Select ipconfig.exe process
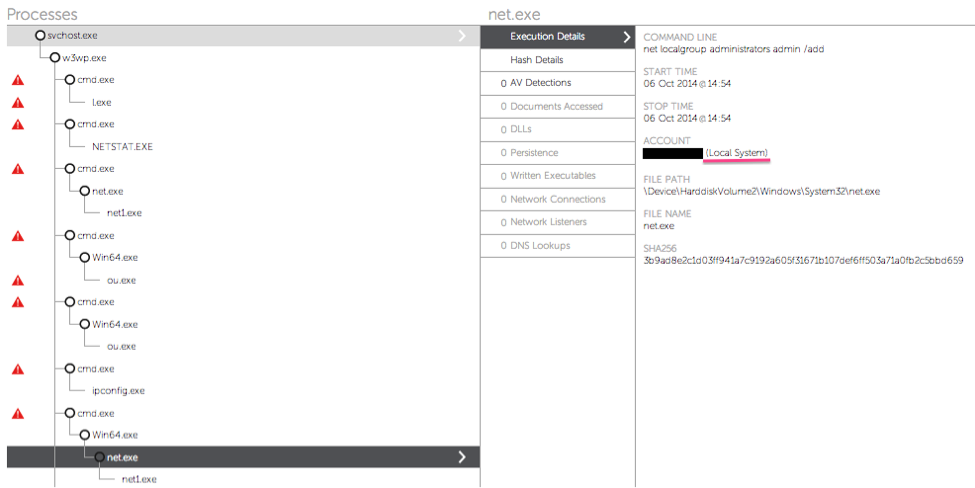Viewport: 975px width, 488px height. tap(118, 391)
